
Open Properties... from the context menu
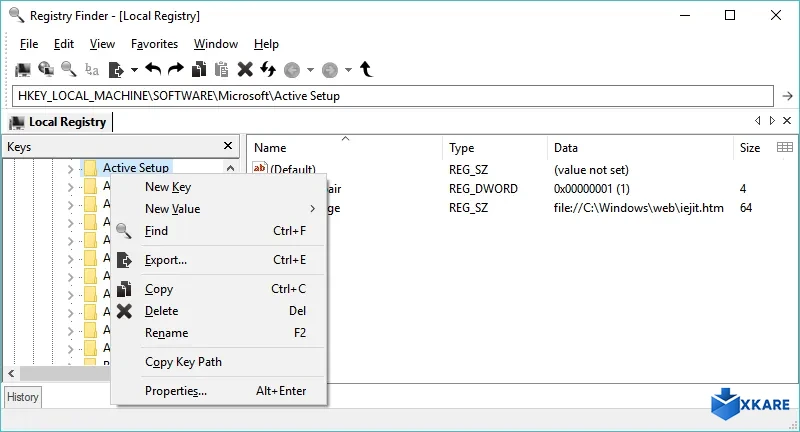pyautogui.click(x=219, y=391)
